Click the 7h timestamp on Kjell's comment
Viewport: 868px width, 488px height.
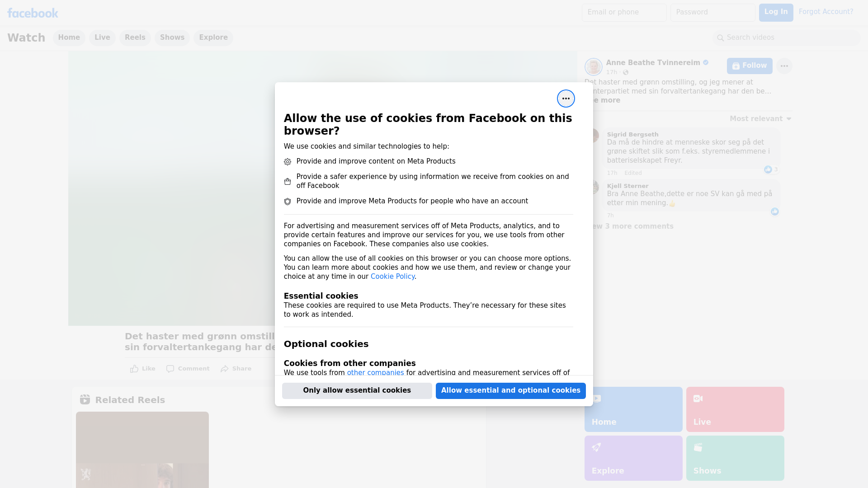610,216
